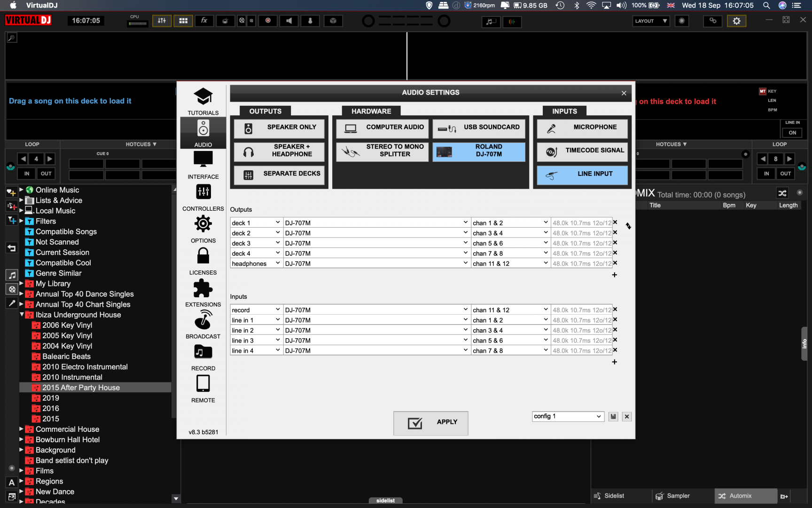This screenshot has width=812, height=508.
Task: Open the deck 1 output source dropdown
Action: (256, 223)
